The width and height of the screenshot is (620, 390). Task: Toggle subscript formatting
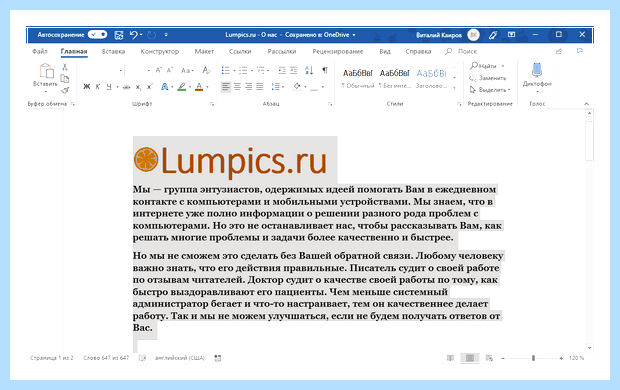138,87
